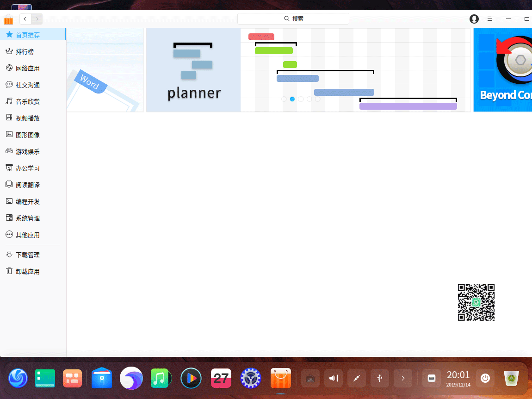Go back with the left arrow button
The width and height of the screenshot is (532, 399).
(x=25, y=19)
